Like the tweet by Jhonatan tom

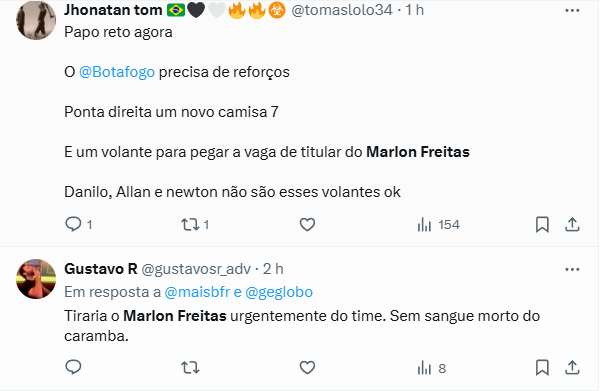[307, 224]
